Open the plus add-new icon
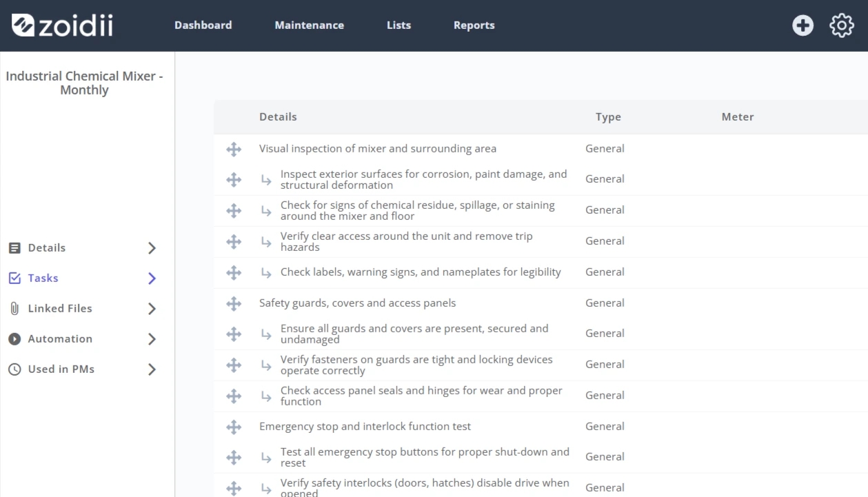Image resolution: width=868 pixels, height=497 pixels. pyautogui.click(x=803, y=26)
